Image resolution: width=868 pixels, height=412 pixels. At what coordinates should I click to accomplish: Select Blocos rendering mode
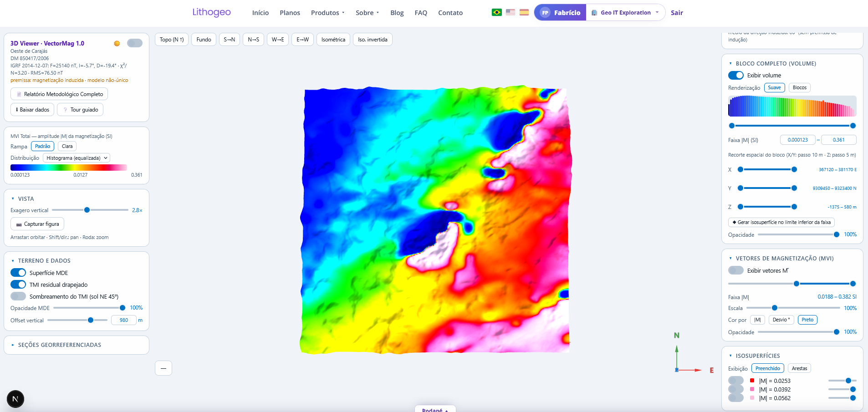800,87
